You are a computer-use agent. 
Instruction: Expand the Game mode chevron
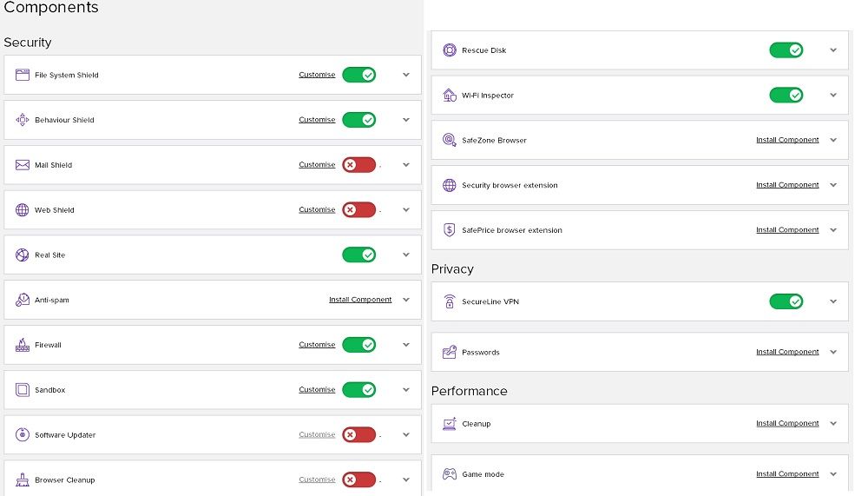coord(833,473)
